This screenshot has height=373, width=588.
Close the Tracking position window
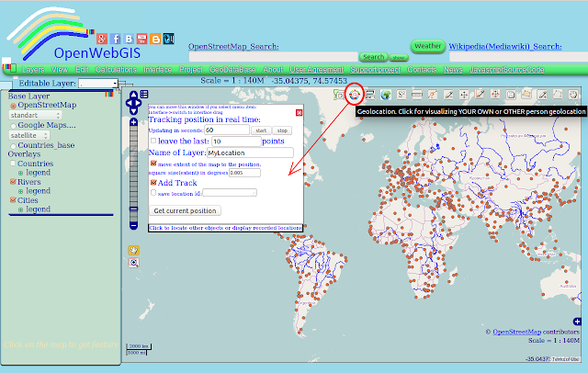click(x=299, y=112)
